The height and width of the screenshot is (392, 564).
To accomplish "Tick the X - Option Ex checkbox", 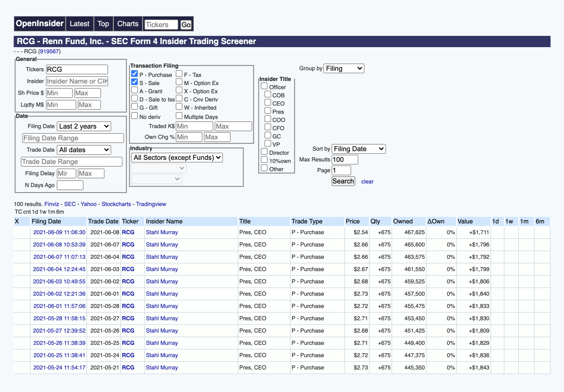I will coord(179,90).
